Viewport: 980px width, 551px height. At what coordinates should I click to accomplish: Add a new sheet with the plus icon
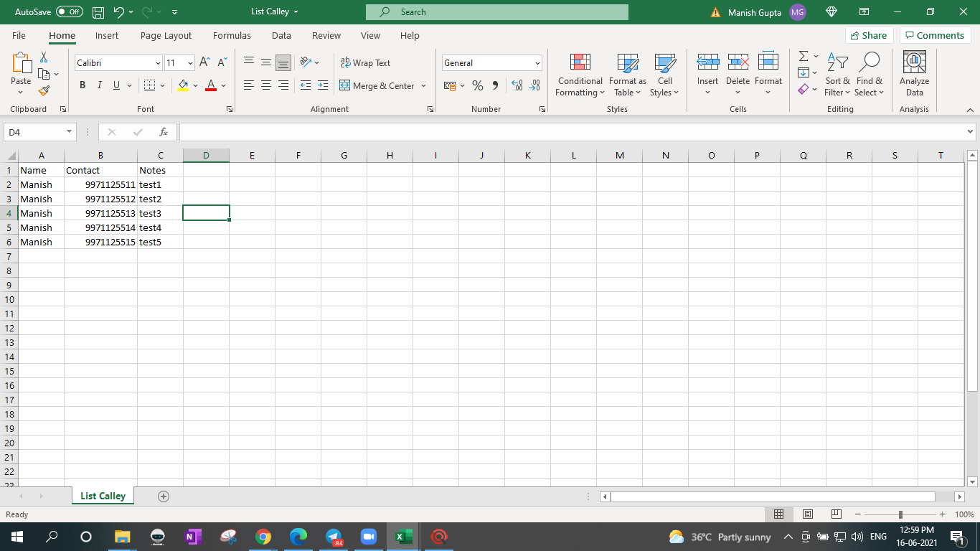tap(164, 496)
